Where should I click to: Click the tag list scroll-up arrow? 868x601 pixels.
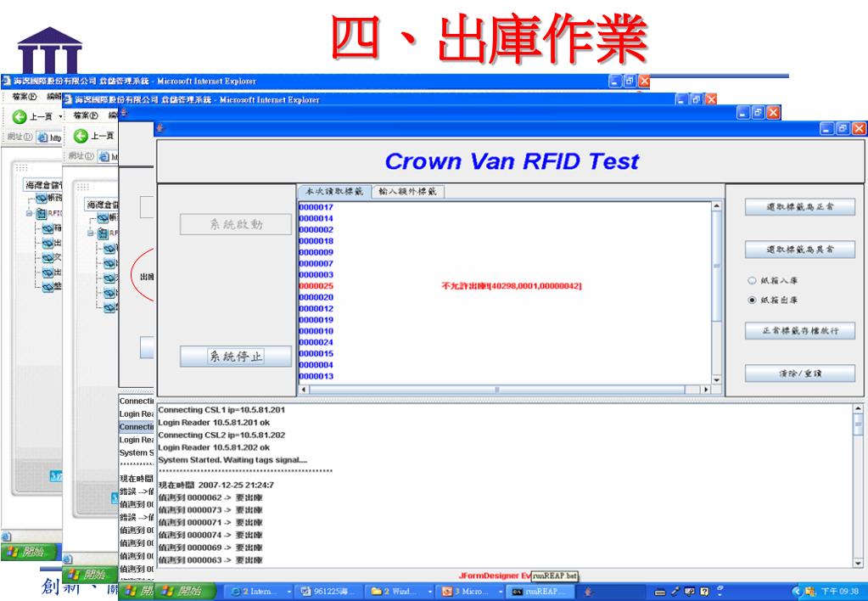pyautogui.click(x=716, y=206)
